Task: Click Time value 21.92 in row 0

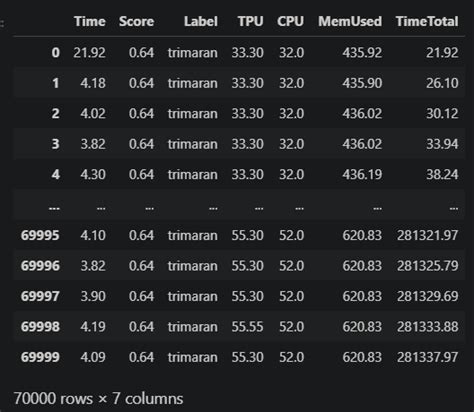Action: [90, 53]
